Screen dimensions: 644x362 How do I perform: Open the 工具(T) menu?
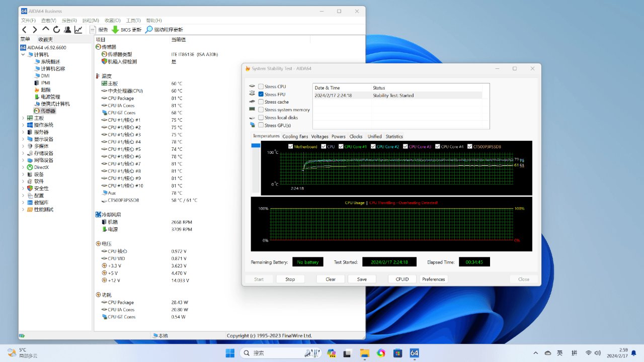point(133,20)
